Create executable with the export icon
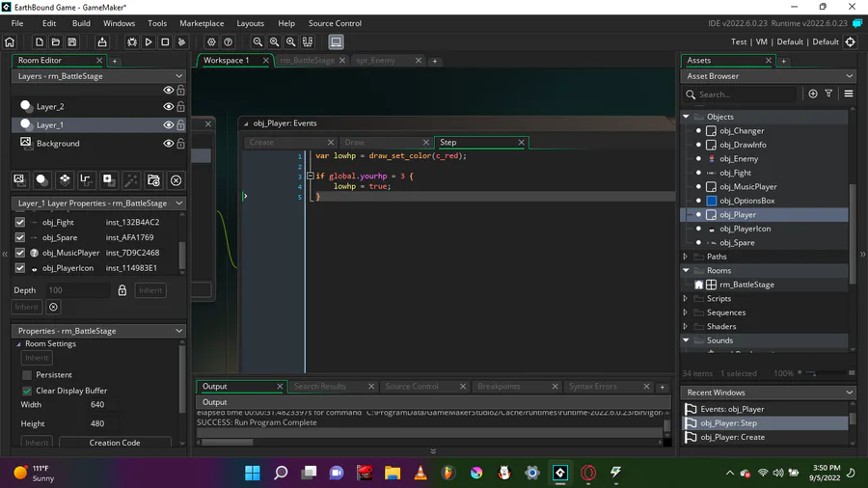This screenshot has width=868, height=488. 102,42
